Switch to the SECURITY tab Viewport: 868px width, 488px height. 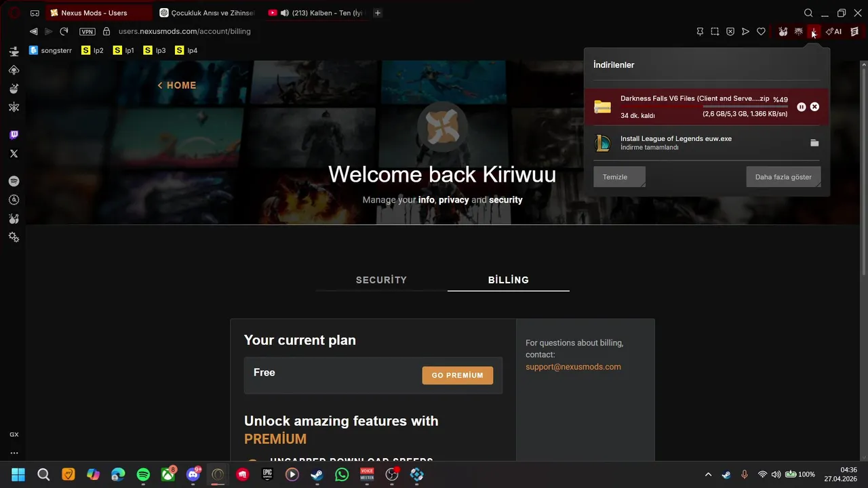click(381, 280)
